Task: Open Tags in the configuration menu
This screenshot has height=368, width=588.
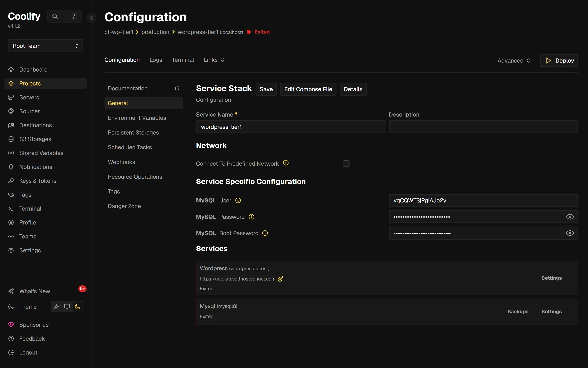Action: (144, 192)
